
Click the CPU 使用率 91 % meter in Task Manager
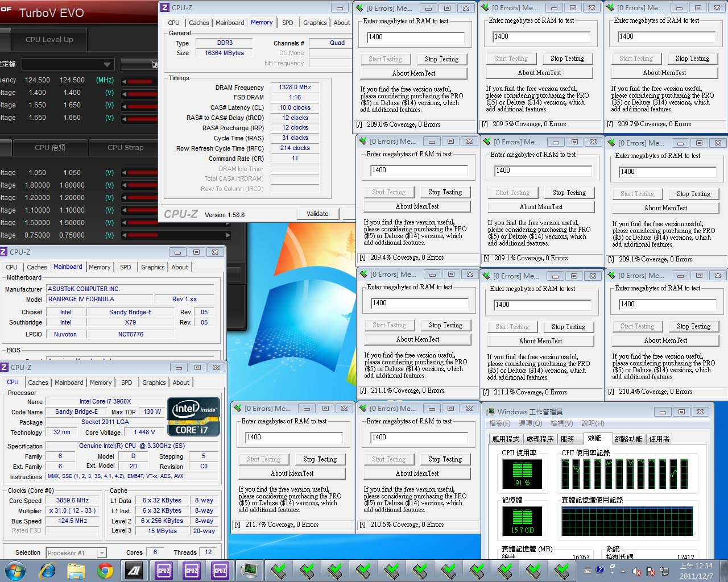[x=522, y=473]
